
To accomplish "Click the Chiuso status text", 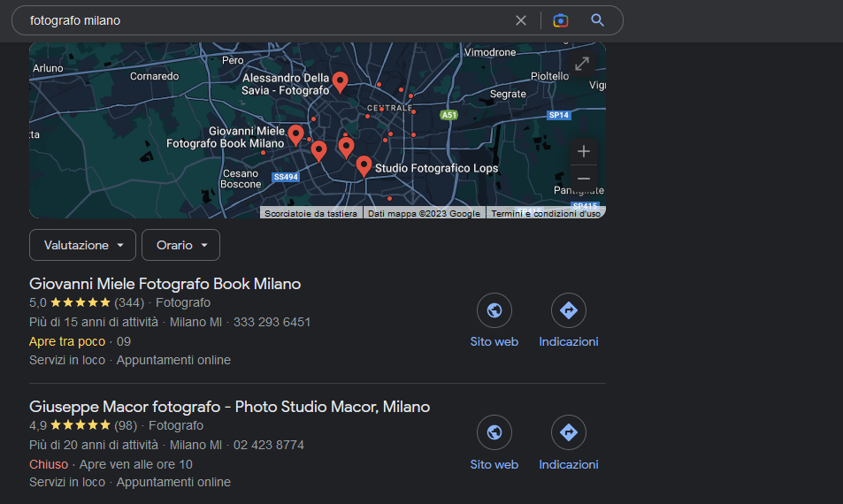I will tap(49, 464).
